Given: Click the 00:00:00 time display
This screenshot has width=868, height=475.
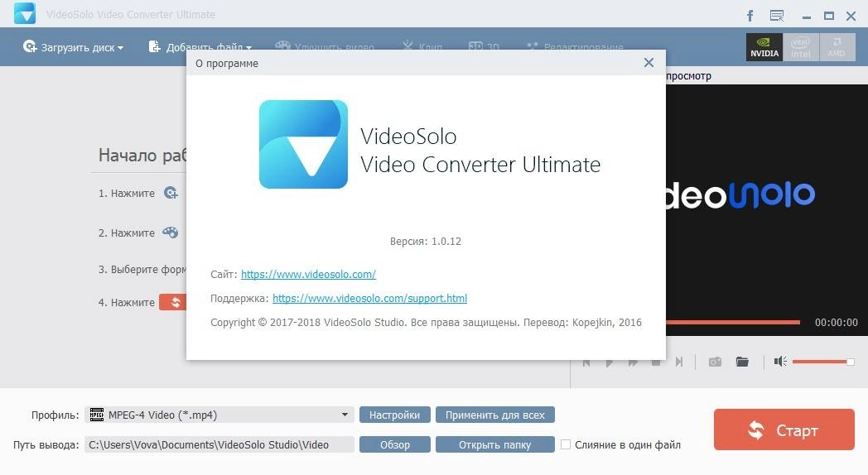Looking at the screenshot, I should point(836,323).
